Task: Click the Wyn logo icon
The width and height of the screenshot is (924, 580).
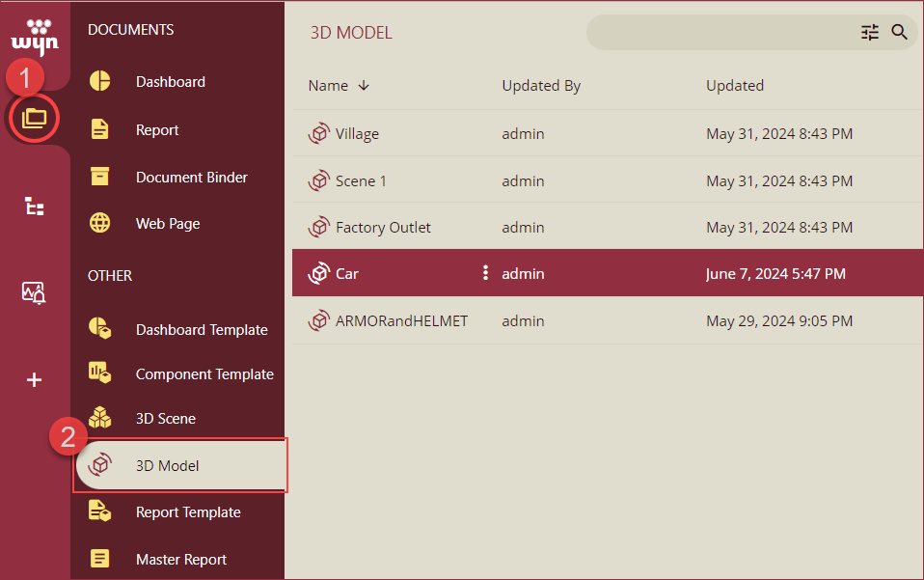Action: point(35,37)
